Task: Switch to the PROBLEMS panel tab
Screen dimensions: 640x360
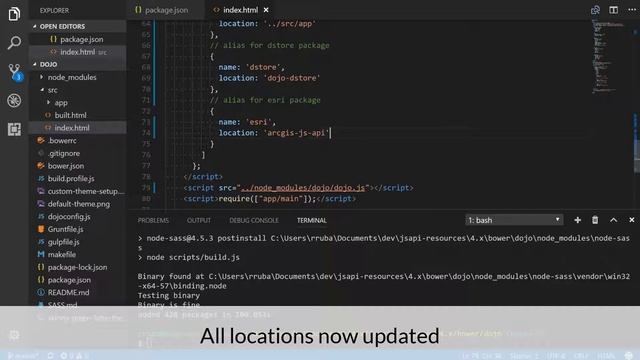Action: pos(153,220)
